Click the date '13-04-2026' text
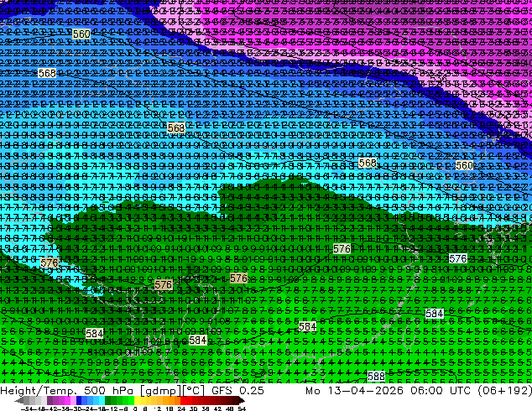Image resolution: width=532 pixels, height=411 pixels. coord(366,391)
